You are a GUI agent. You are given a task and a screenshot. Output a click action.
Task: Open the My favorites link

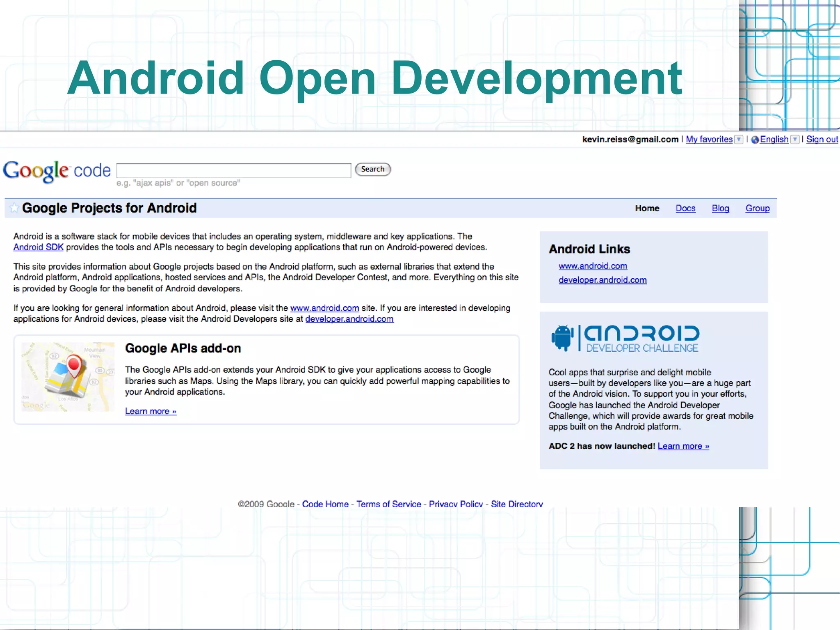coord(709,140)
